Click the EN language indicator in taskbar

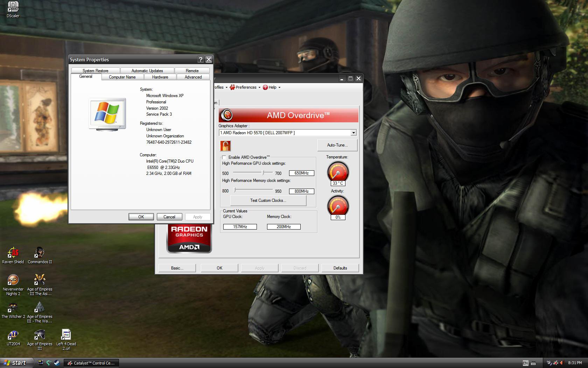tap(525, 363)
